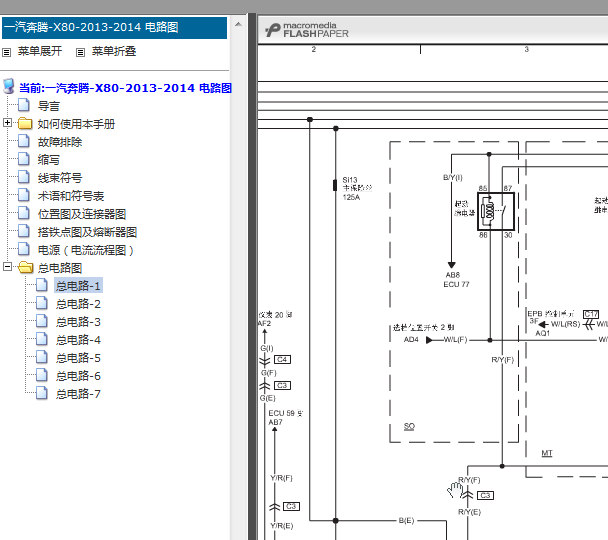Click the page icon for 总电路-2
The width and height of the screenshot is (608, 540).
[x=42, y=302]
